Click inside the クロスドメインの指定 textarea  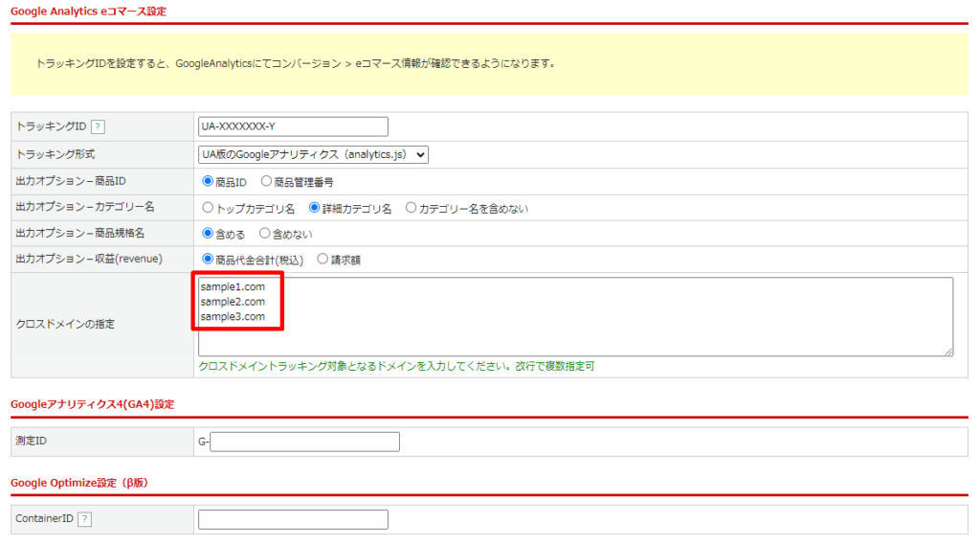575,317
